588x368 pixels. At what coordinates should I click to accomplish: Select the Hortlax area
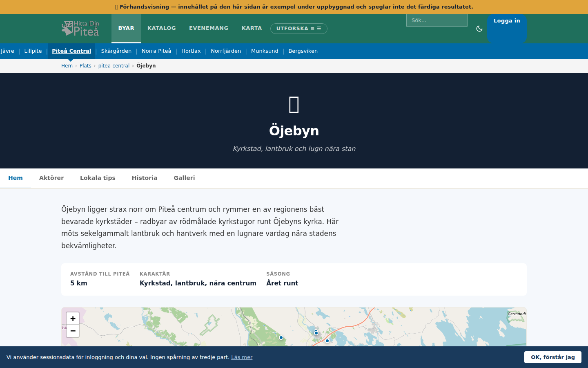(x=191, y=51)
